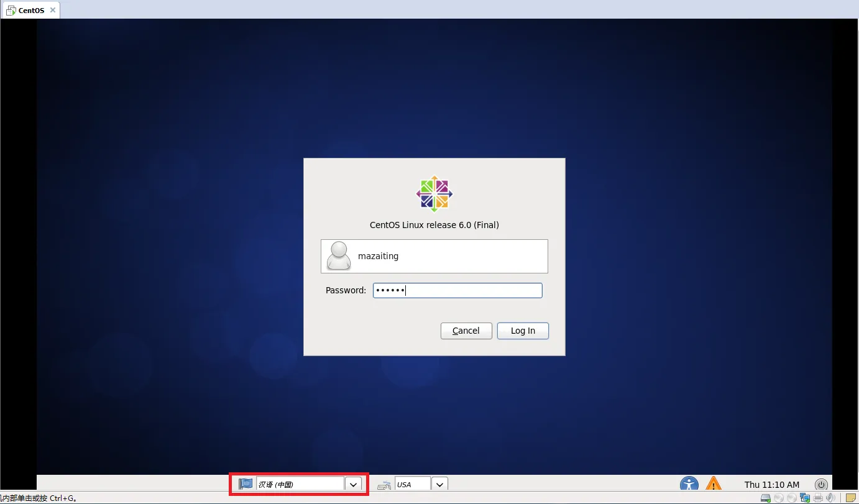Click the CentOS Linux release 6.0 (Final) text
This screenshot has width=859, height=504.
click(x=434, y=225)
